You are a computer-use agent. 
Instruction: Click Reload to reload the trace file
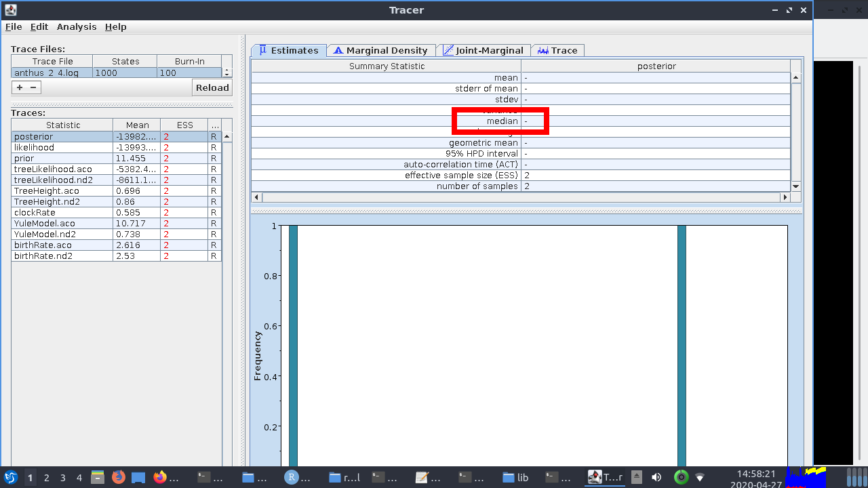coord(212,87)
